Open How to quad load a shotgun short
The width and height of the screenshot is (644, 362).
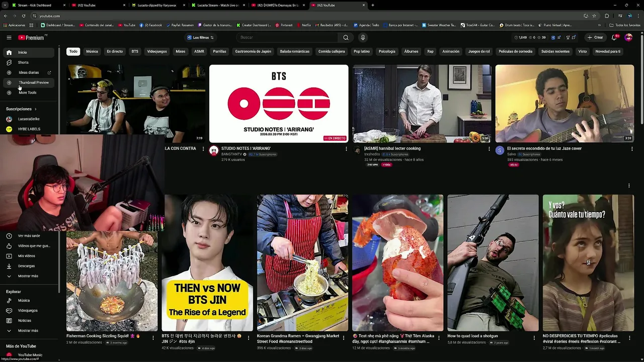(x=493, y=263)
